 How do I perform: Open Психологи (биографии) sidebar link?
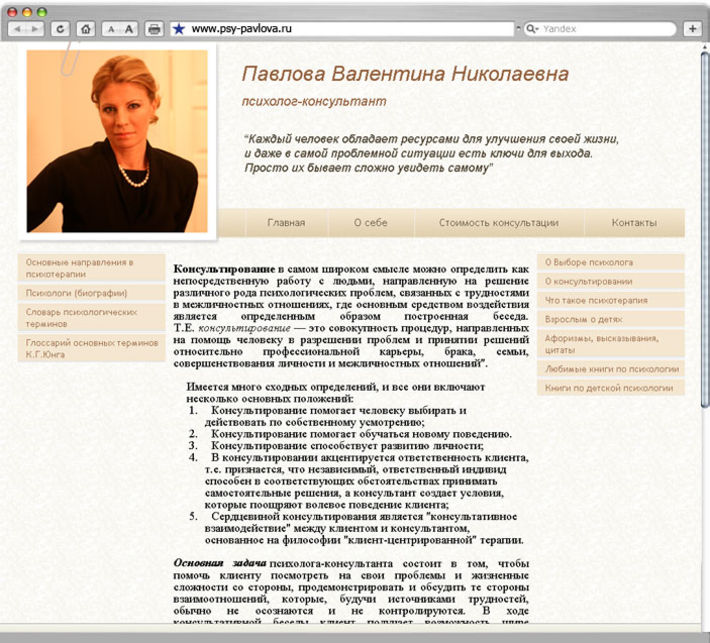point(91,293)
